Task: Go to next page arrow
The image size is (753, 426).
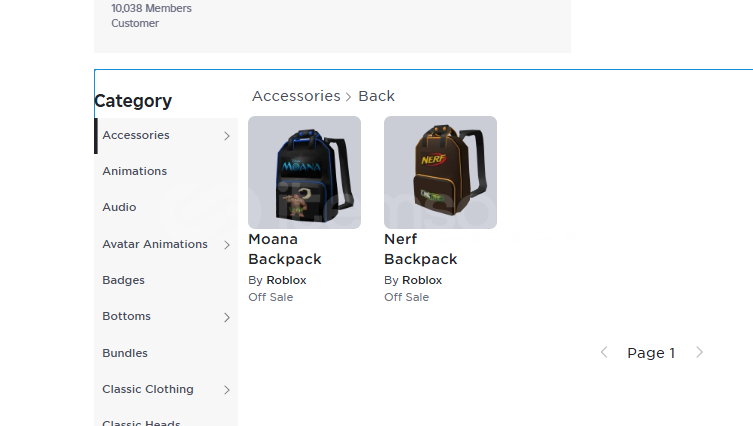Action: tap(699, 353)
